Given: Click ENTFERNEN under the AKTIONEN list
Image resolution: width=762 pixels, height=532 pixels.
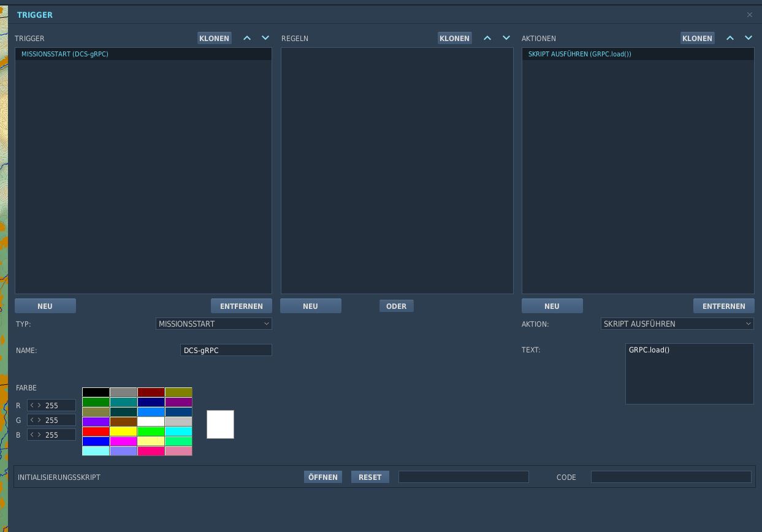Looking at the screenshot, I should (x=723, y=306).
